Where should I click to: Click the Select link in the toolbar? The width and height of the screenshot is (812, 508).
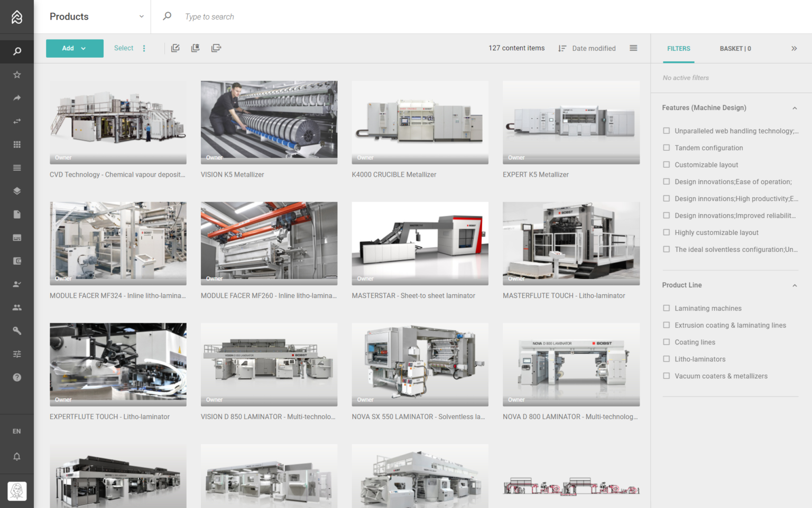123,48
